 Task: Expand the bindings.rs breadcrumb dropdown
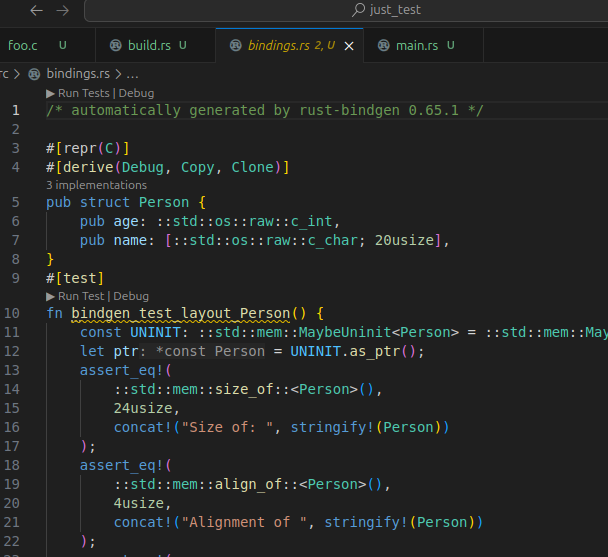pyautogui.click(x=78, y=73)
